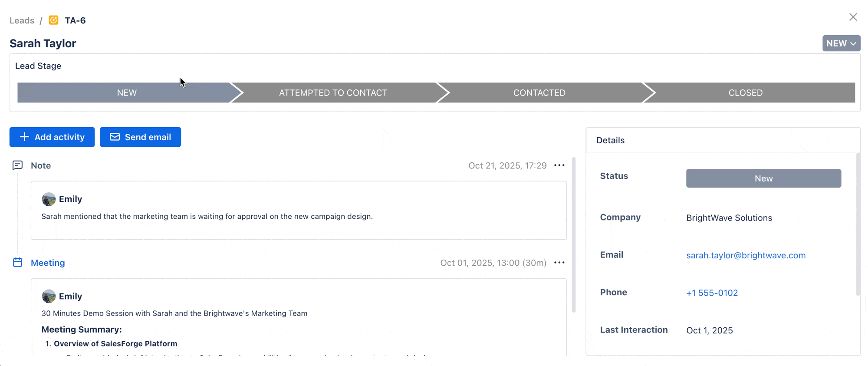Click Emily's avatar in the Note
This screenshot has width=868, height=366.
(x=49, y=199)
